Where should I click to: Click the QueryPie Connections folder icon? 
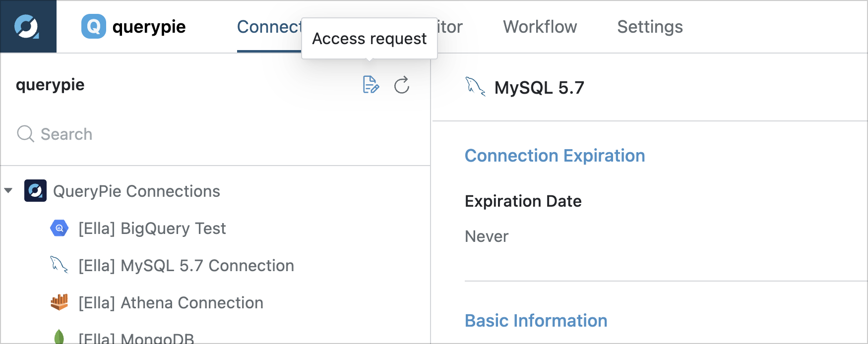pos(35,191)
